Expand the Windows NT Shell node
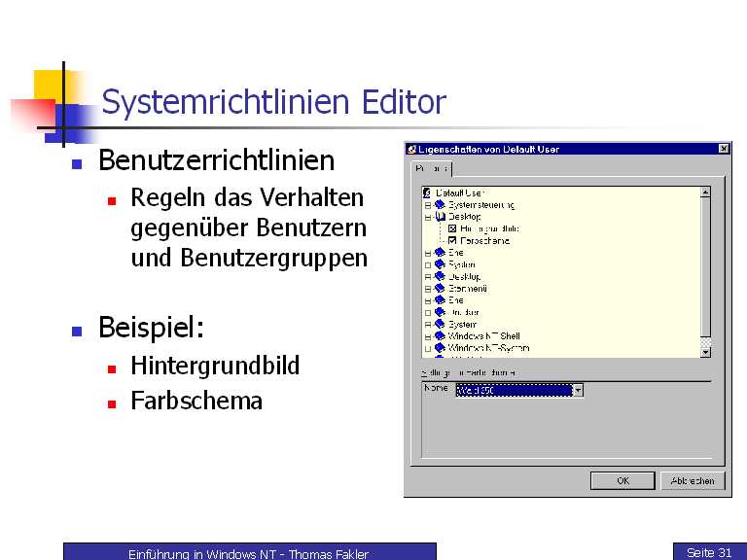Viewport: 747px width, 560px height. click(428, 336)
